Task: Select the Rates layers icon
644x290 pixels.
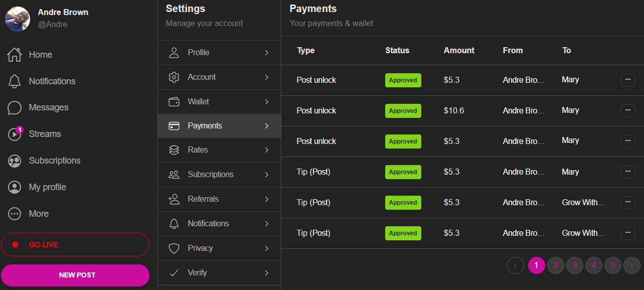Action: tap(174, 150)
